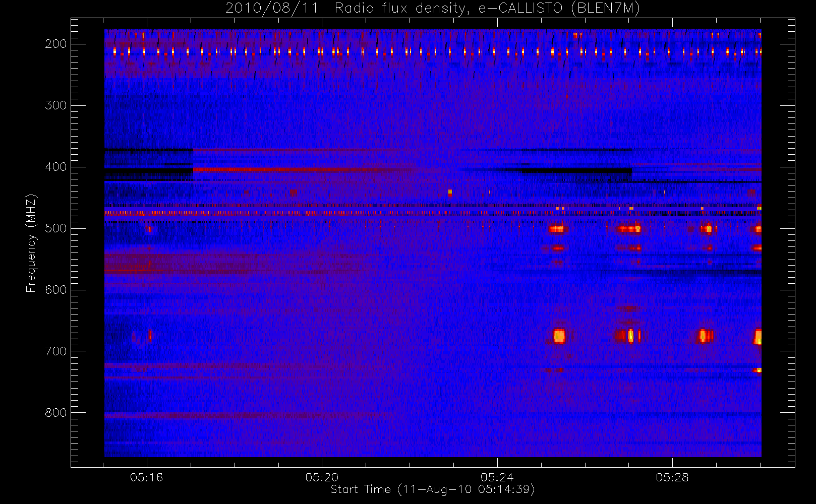
Task: Click the 05:20 time tick label
Action: tap(322, 477)
